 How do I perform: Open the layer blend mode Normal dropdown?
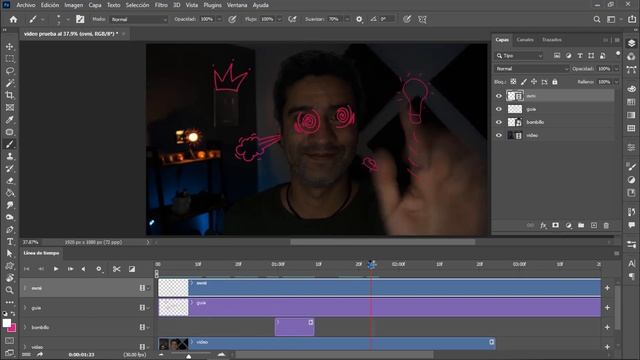531,69
